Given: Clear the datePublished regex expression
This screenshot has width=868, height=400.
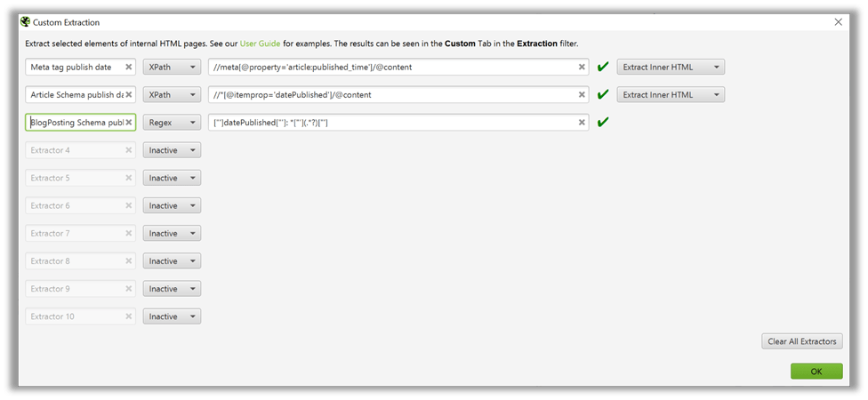Looking at the screenshot, I should (x=582, y=123).
